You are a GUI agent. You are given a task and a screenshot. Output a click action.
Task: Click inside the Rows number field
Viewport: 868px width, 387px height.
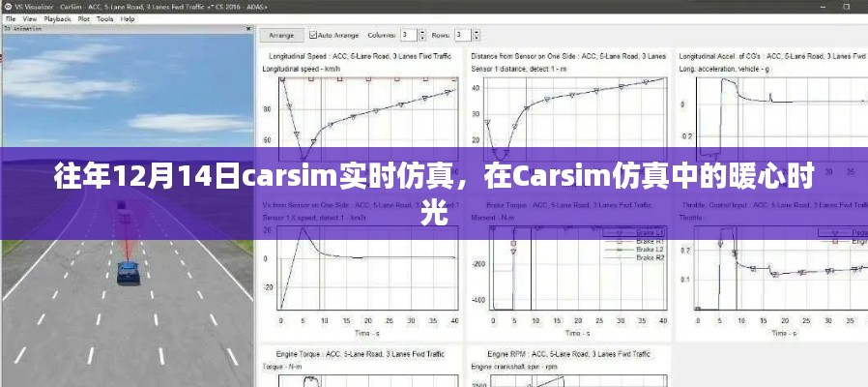[x=460, y=35]
